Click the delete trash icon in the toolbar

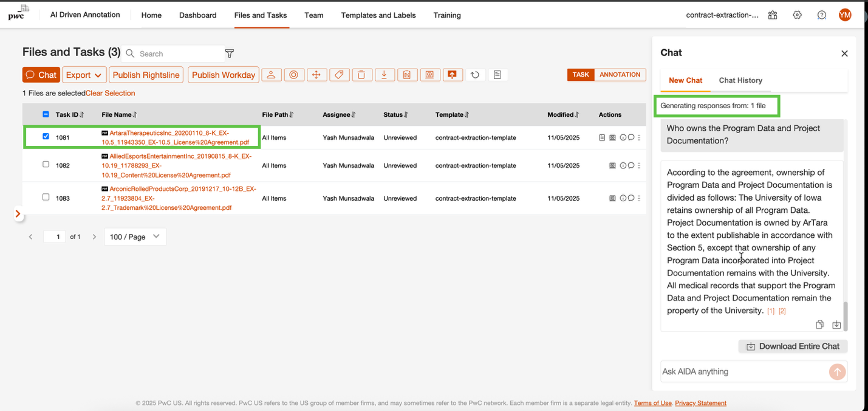point(362,74)
